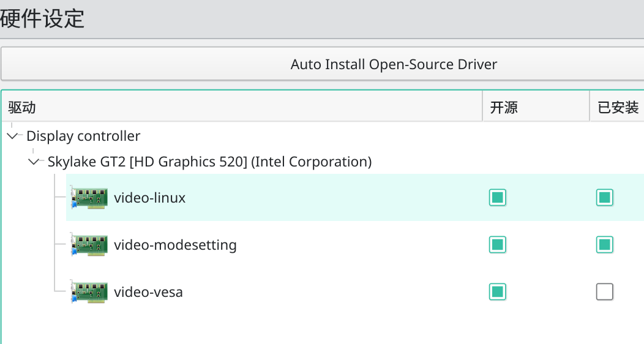
Task: Select the video-modesetting driver name
Action: [175, 245]
